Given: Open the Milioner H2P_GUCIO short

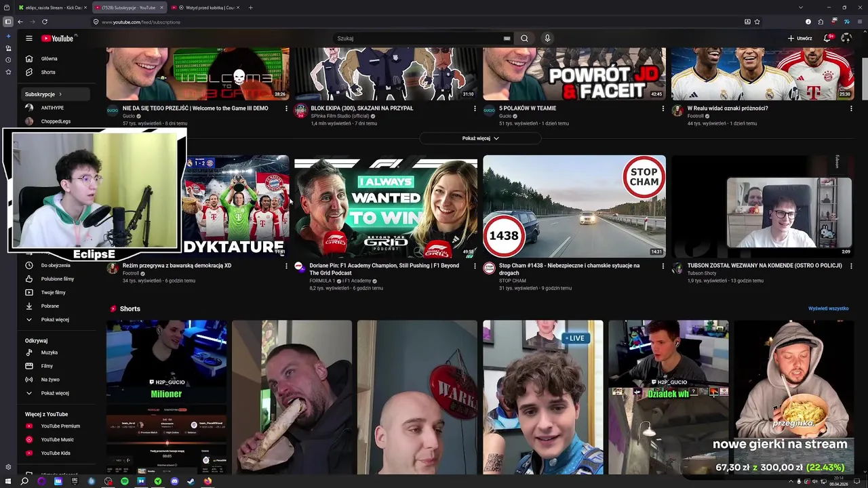Looking at the screenshot, I should pyautogui.click(x=166, y=397).
